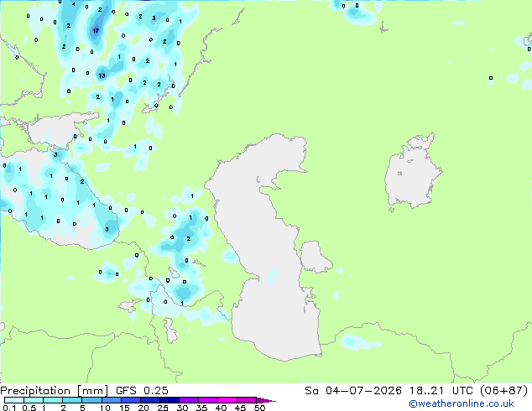Click the '04-07-2026' date text
532x411 pixels.
pos(363,391)
